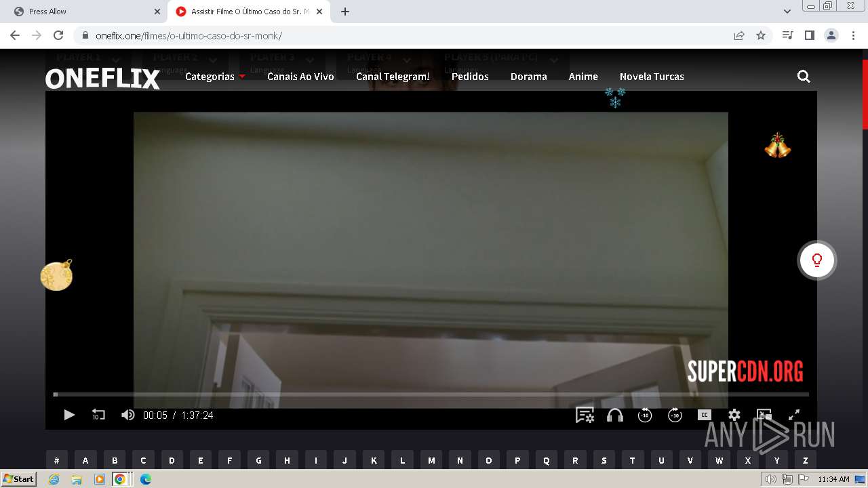Filter titles by letter H
The height and width of the screenshot is (488, 868).
(287, 460)
